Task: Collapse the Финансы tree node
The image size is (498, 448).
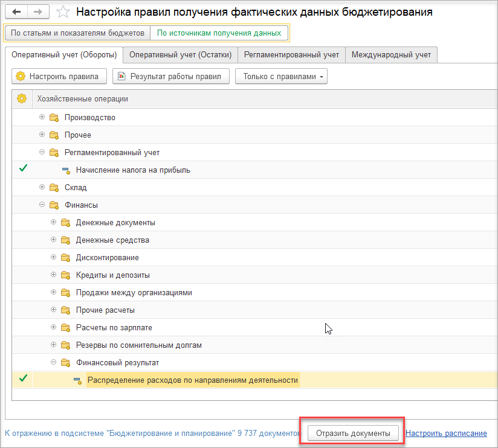Action: 42,205
